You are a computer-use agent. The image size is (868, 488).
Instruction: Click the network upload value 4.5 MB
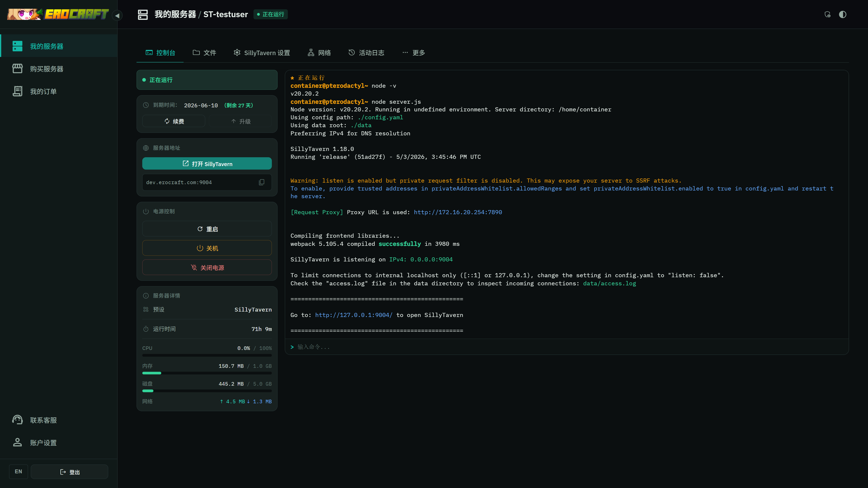point(233,401)
